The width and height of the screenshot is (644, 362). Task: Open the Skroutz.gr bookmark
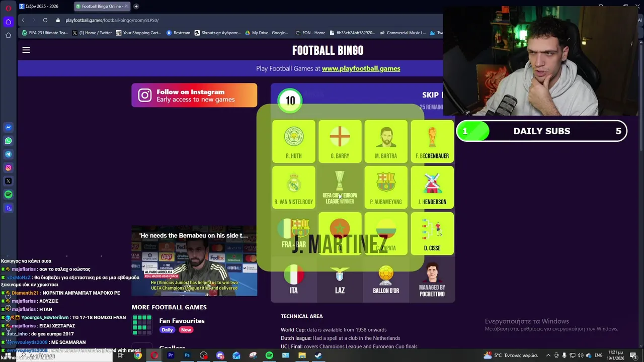(x=217, y=33)
